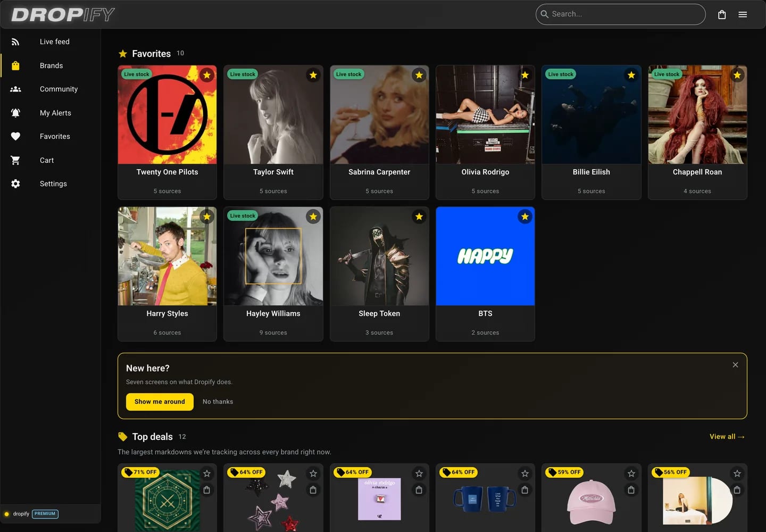This screenshot has height=532, width=766.
Task: Open View all top deals link
Action: click(x=727, y=437)
